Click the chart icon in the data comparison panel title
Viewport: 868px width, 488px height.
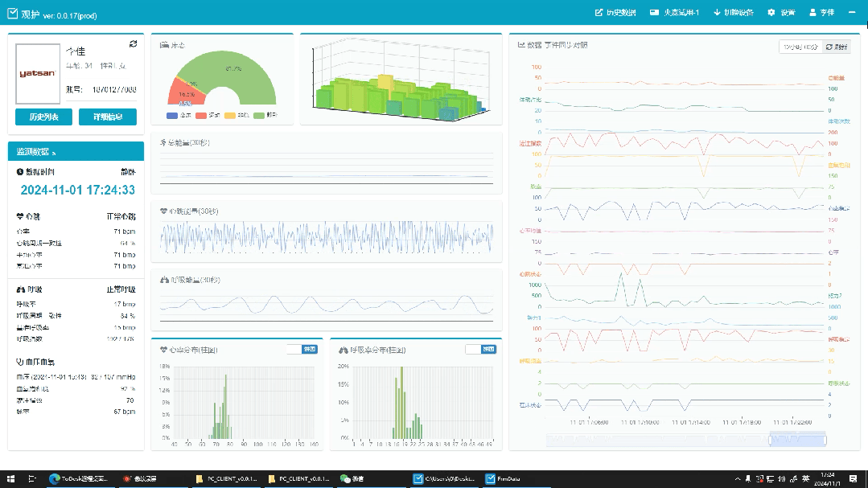pos(521,45)
